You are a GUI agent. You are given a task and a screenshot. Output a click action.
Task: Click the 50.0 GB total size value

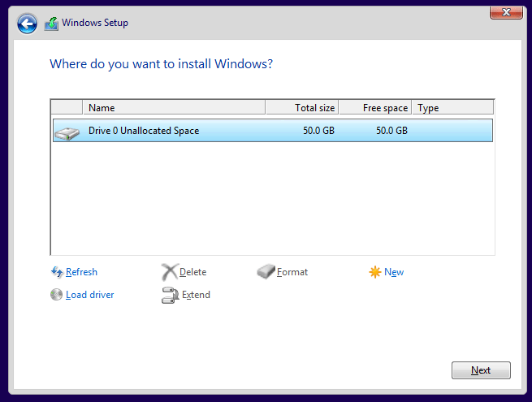point(318,130)
